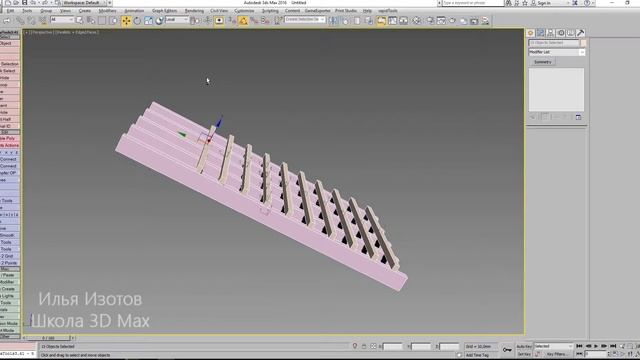Click the Save file icon
This screenshot has width=640, height=360.
(24, 3)
